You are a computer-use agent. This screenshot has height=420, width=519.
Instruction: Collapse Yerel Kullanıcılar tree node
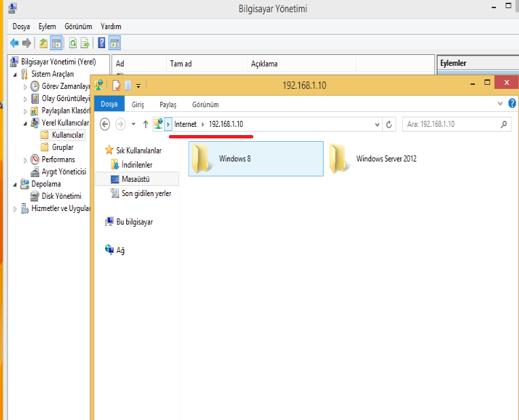click(x=25, y=123)
